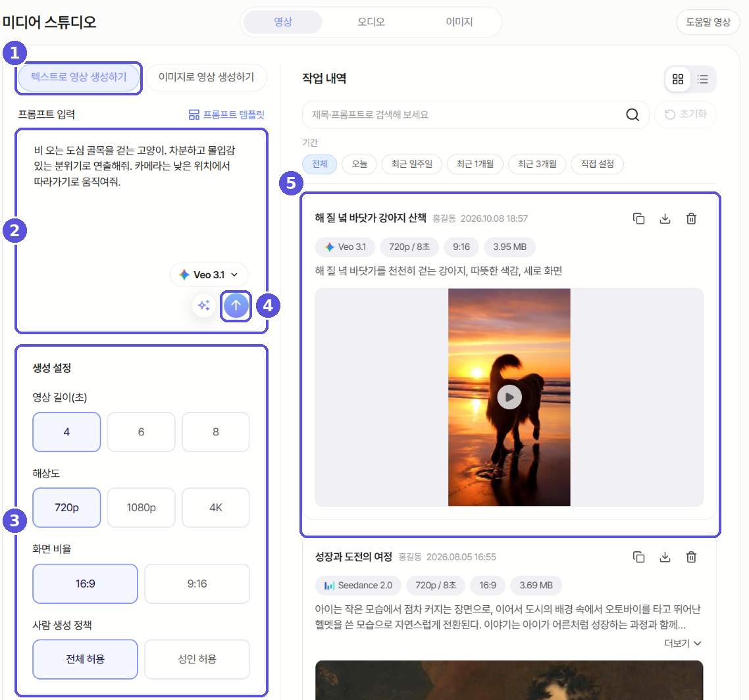Download the 해 질 녘 바닷가 강아지 산책 video

click(x=665, y=218)
